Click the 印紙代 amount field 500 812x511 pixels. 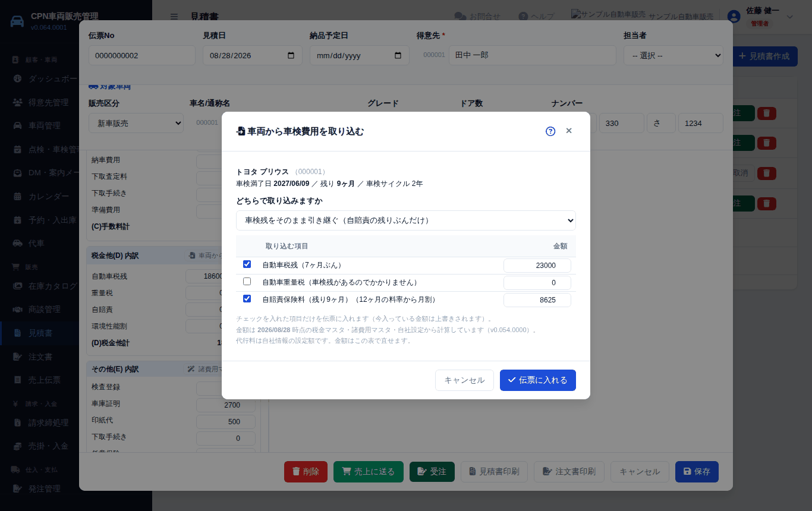tap(226, 422)
